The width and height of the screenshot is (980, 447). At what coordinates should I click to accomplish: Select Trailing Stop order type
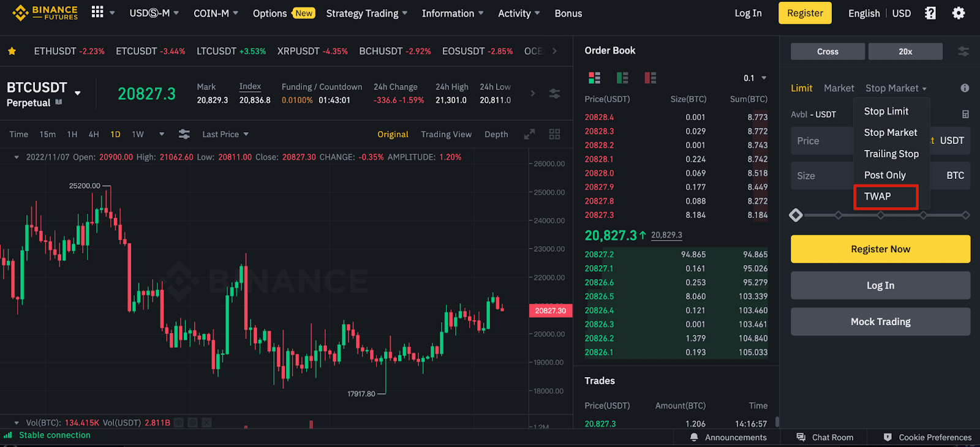(x=891, y=154)
